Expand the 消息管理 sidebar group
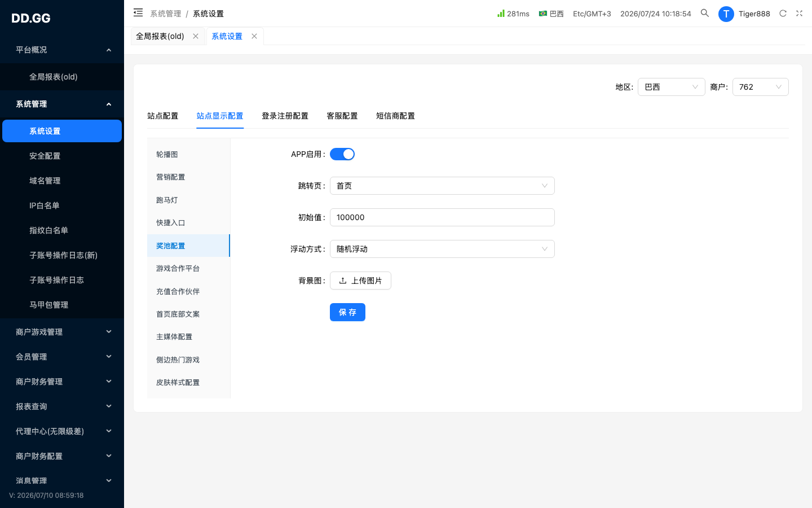The height and width of the screenshot is (508, 812). (62, 481)
